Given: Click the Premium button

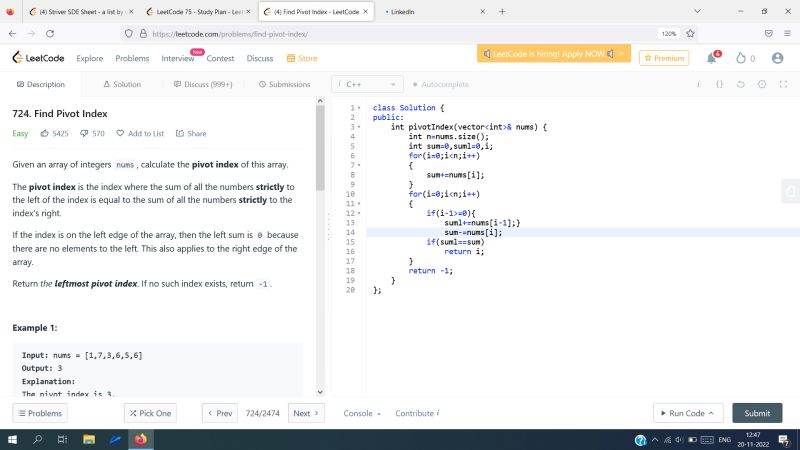Looking at the screenshot, I should click(664, 58).
